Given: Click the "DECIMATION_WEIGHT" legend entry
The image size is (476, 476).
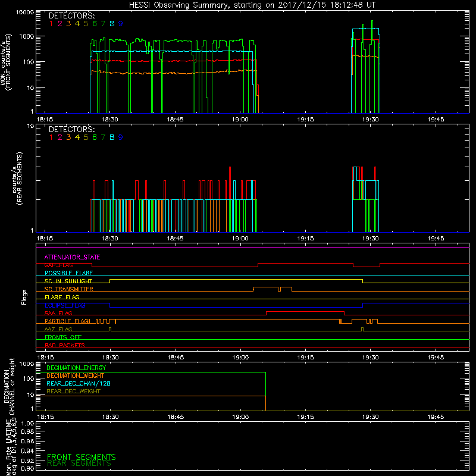Looking at the screenshot, I should 76,376.
